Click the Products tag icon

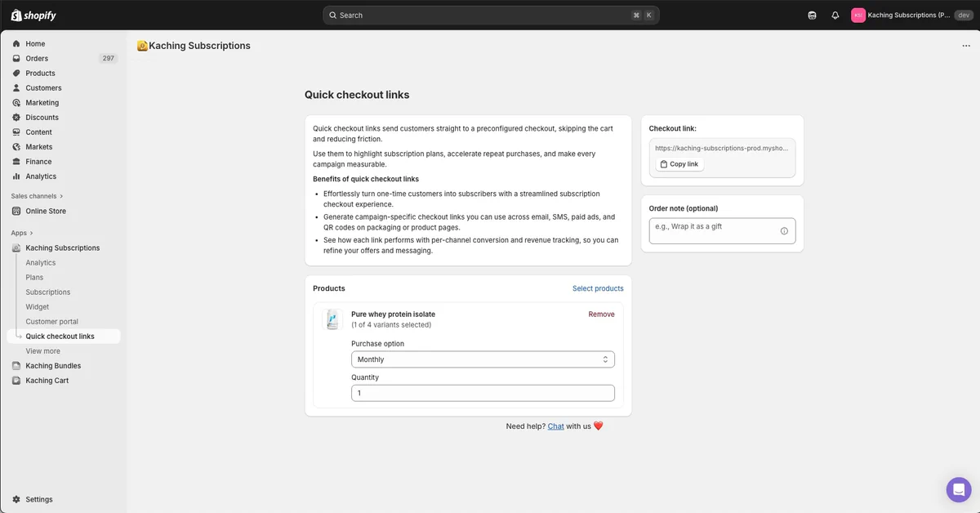pos(16,74)
